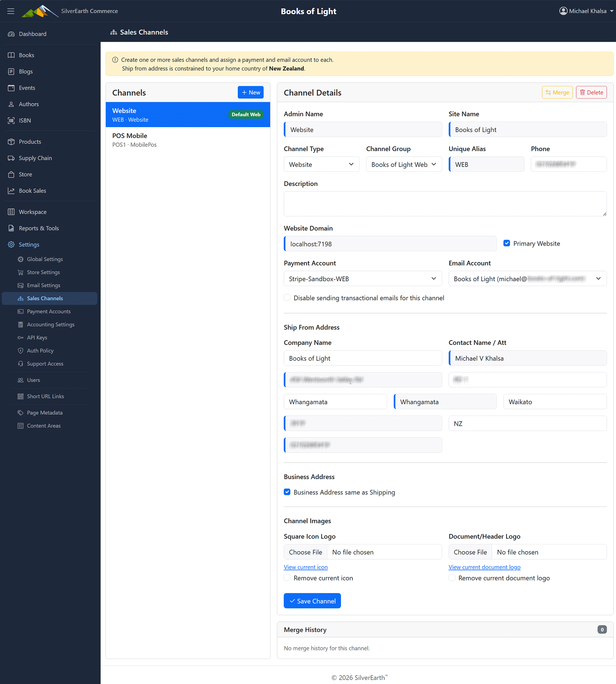
Task: Click the Auth Policy shield icon
Action: (x=21, y=351)
